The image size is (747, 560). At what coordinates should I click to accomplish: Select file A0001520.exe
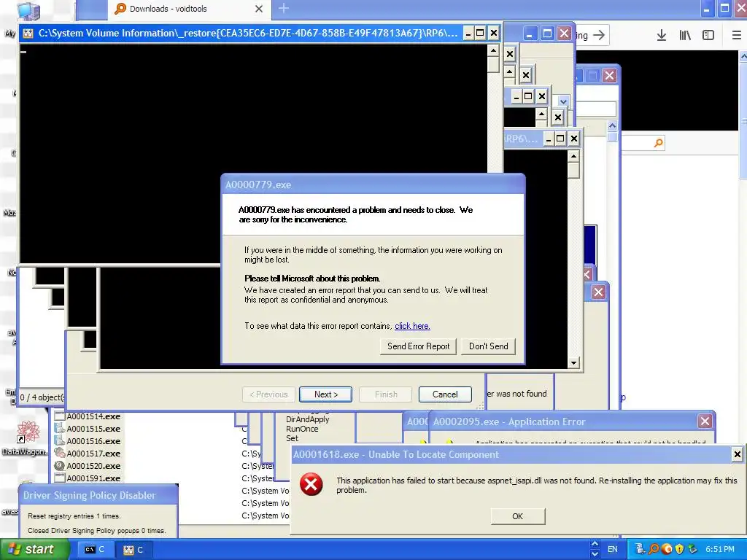coord(93,466)
